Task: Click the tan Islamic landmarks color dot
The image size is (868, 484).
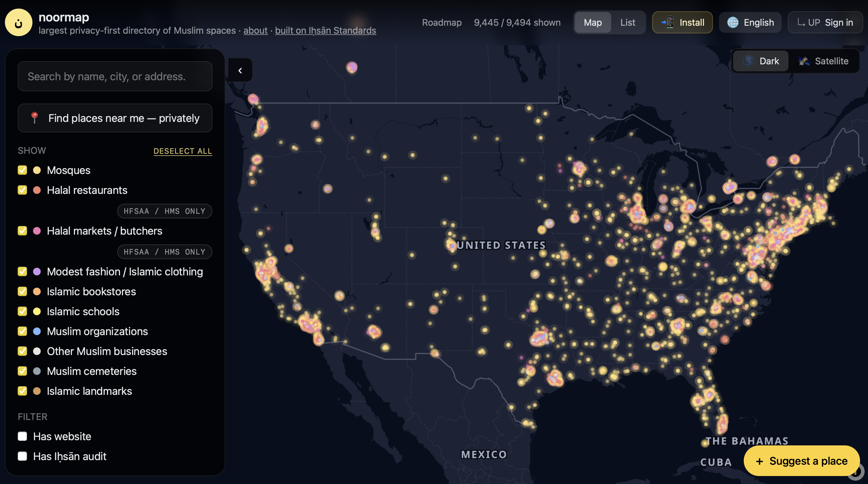Action: [x=37, y=391]
